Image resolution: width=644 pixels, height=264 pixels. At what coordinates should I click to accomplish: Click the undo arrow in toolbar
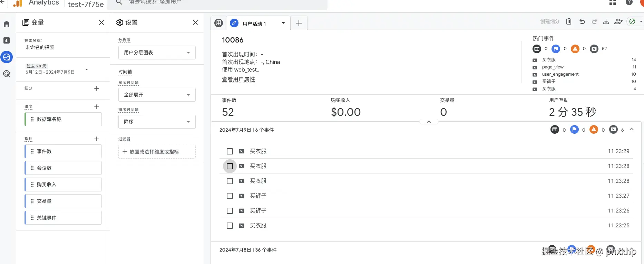click(582, 21)
